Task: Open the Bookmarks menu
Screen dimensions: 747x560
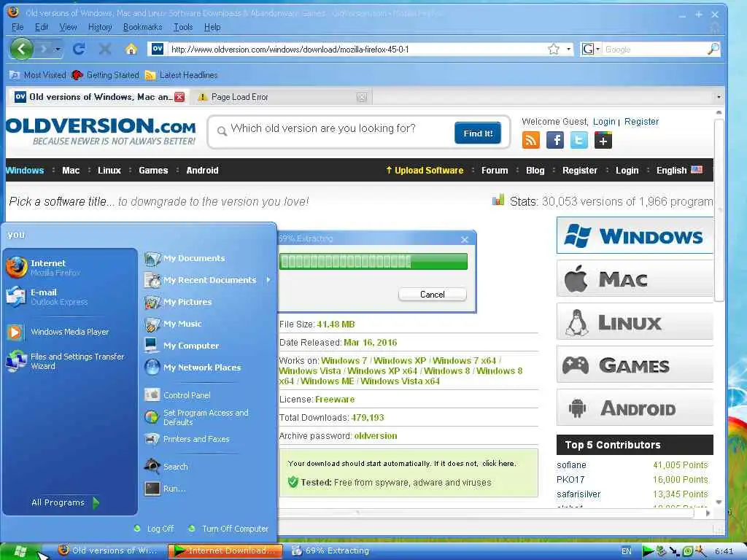Action: click(x=142, y=27)
